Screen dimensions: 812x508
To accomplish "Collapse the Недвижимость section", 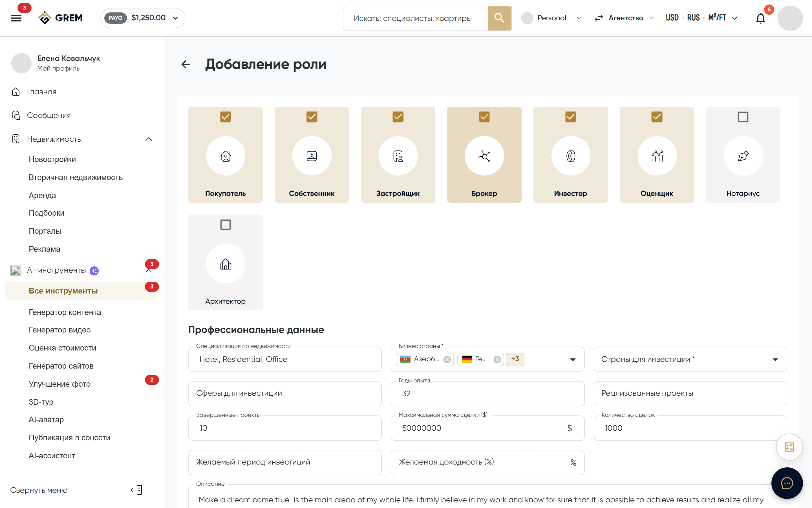I will (149, 139).
